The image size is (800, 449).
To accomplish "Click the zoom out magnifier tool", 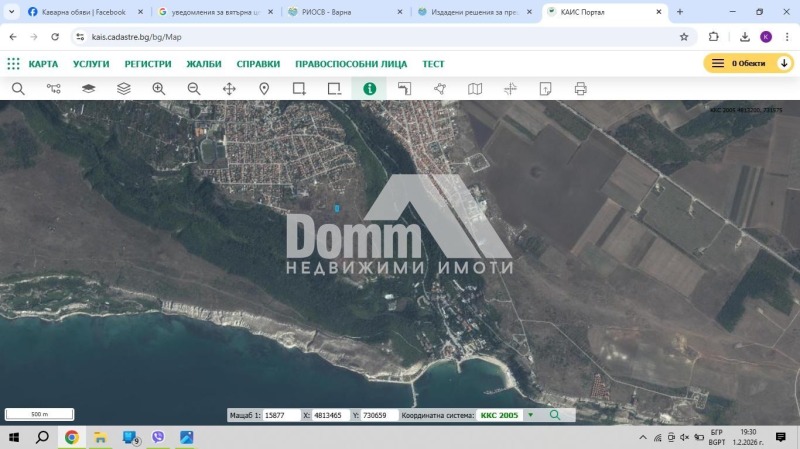I will point(194,89).
